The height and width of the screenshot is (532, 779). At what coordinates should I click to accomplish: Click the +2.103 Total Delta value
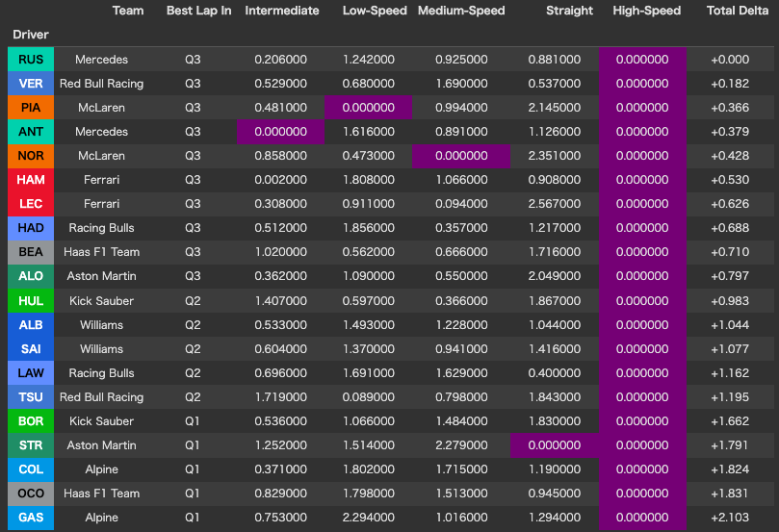point(732,518)
